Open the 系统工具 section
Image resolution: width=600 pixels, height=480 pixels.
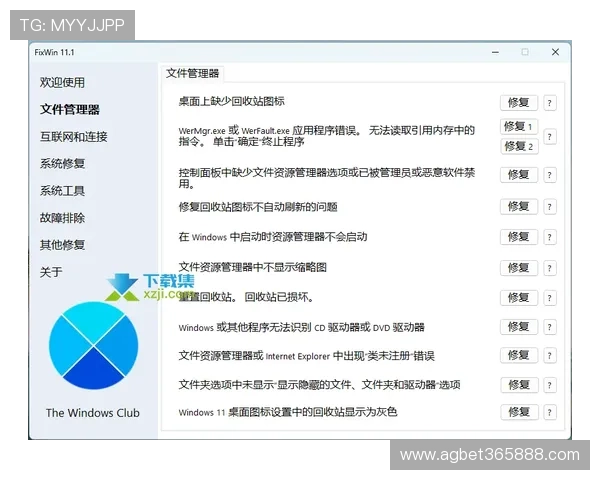[62, 191]
